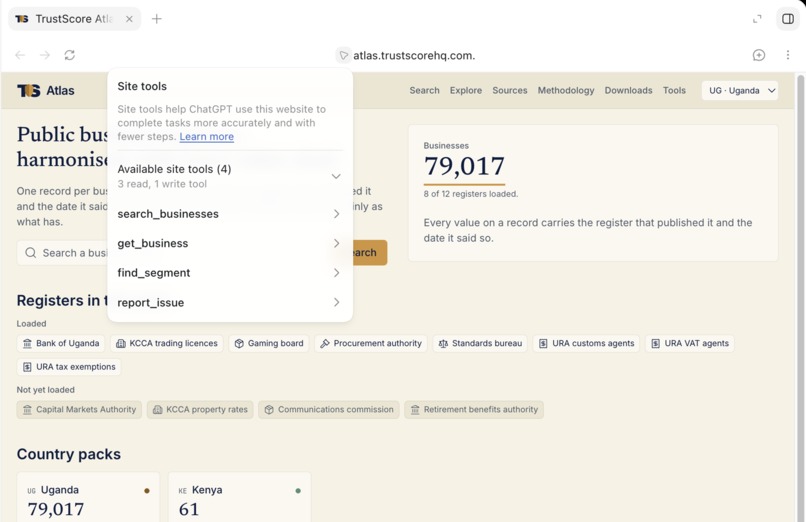The width and height of the screenshot is (806, 522).
Task: Select the Procurement authority chip
Action: tap(371, 343)
